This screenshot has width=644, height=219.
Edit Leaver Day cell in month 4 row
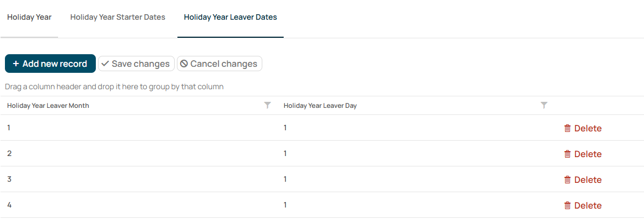[415, 205]
